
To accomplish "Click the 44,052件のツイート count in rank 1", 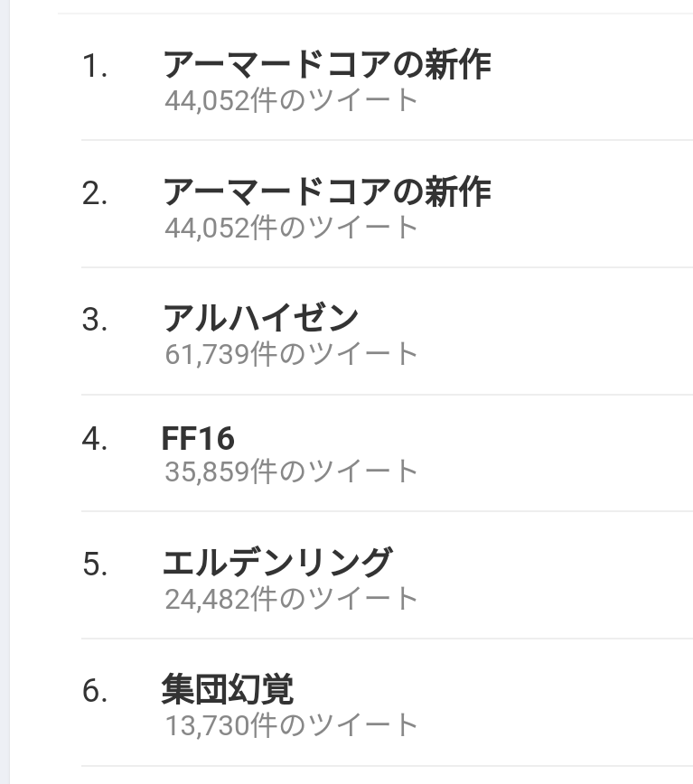I will tap(292, 100).
